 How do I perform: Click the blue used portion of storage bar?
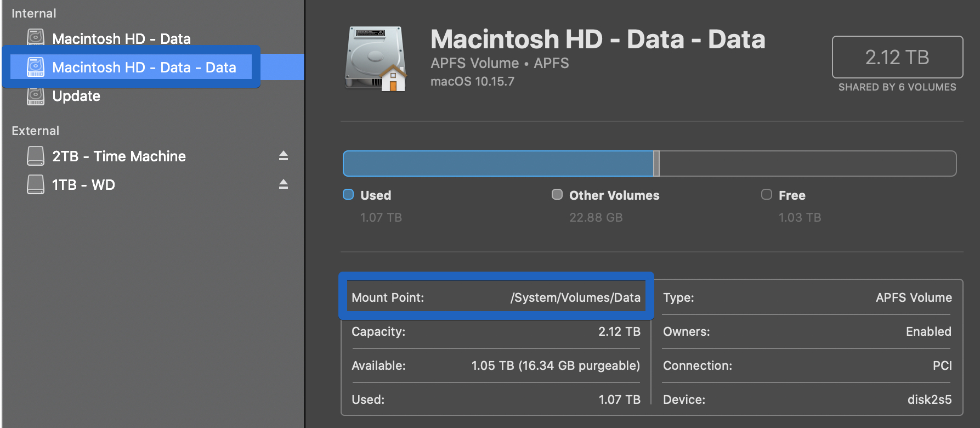(498, 164)
